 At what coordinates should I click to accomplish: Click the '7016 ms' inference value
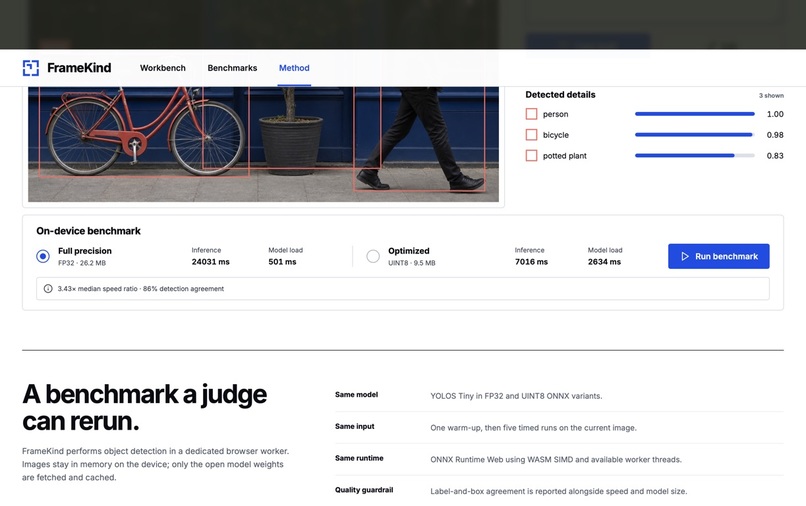coord(532,262)
